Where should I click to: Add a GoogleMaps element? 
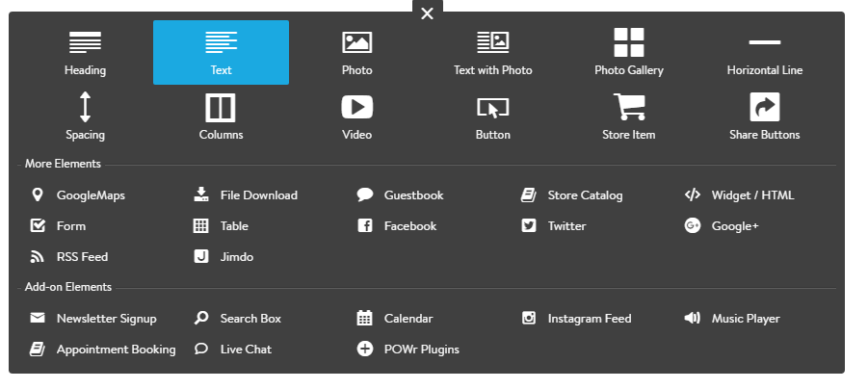click(78, 195)
